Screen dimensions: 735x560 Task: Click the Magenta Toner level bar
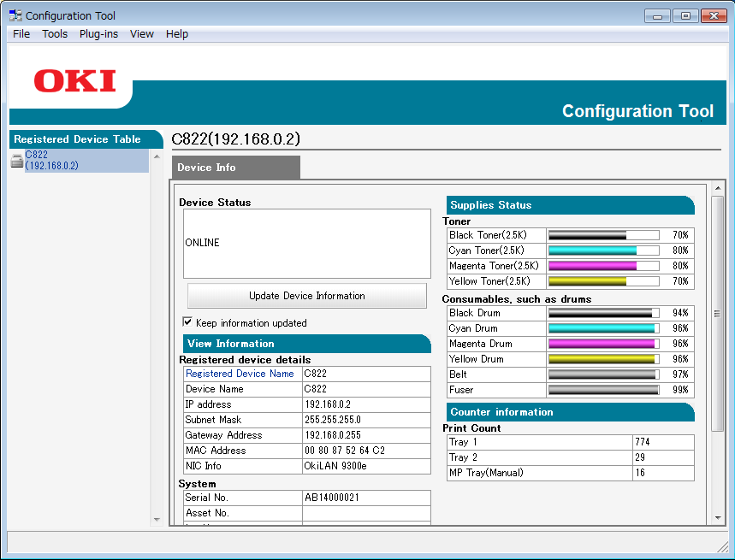coord(604,266)
